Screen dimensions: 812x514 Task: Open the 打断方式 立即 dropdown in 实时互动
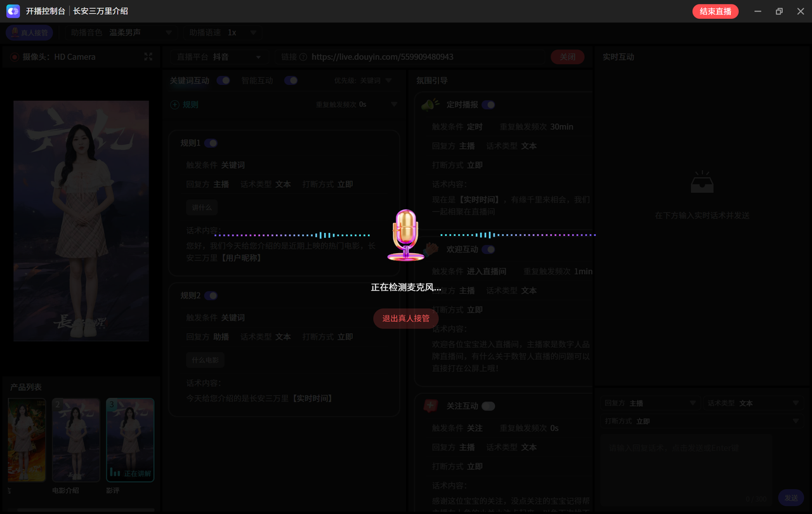point(703,421)
